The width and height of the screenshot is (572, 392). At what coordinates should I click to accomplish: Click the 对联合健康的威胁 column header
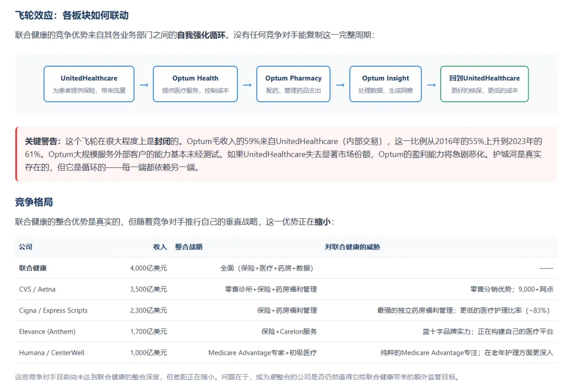click(352, 247)
